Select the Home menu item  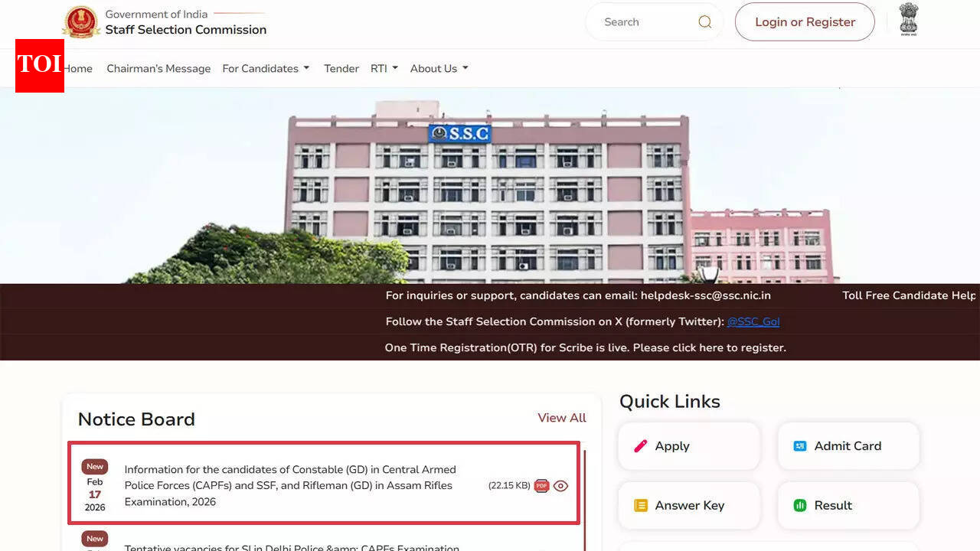click(77, 68)
